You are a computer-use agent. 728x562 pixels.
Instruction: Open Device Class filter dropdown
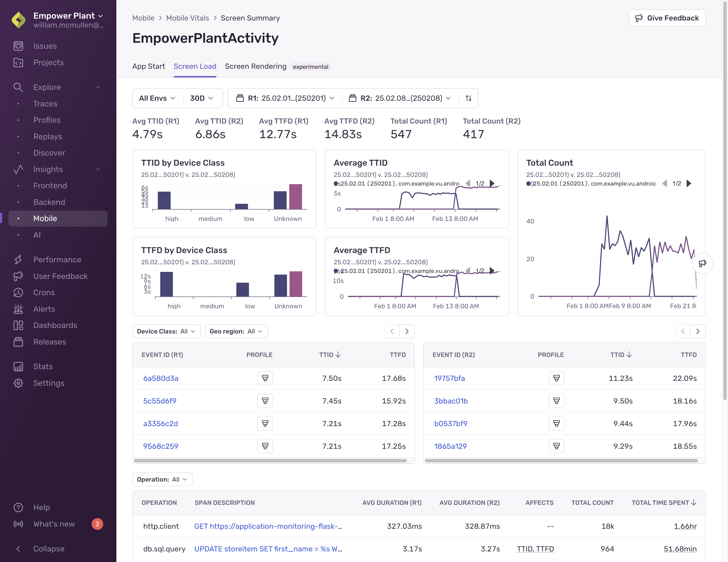(166, 331)
